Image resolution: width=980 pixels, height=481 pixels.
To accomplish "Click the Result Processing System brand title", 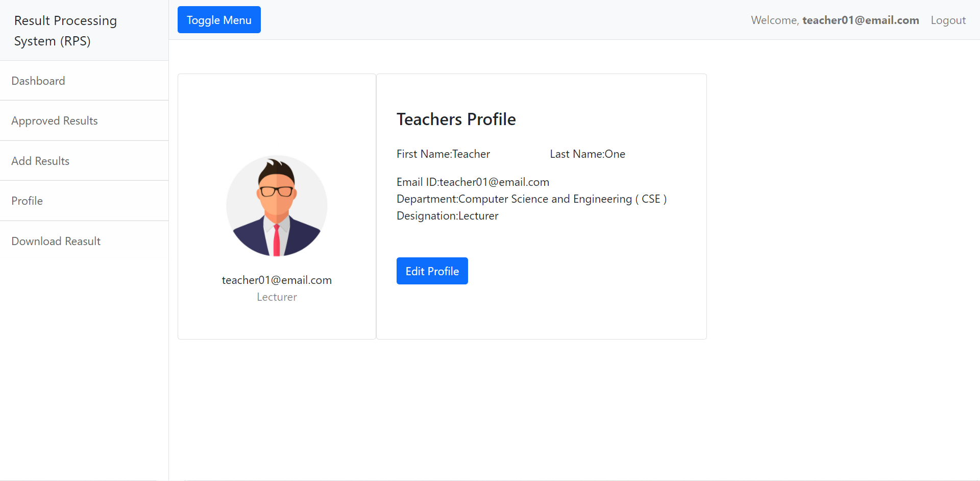I will coord(65,31).
